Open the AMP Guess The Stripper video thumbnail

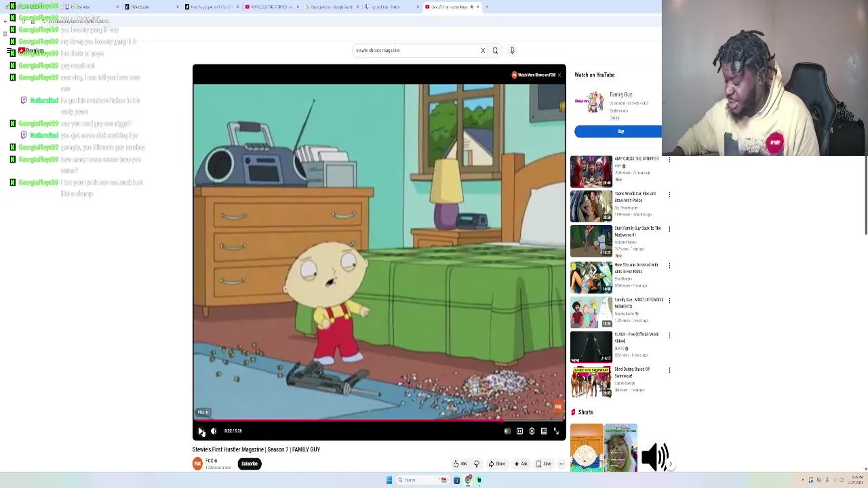click(x=591, y=171)
